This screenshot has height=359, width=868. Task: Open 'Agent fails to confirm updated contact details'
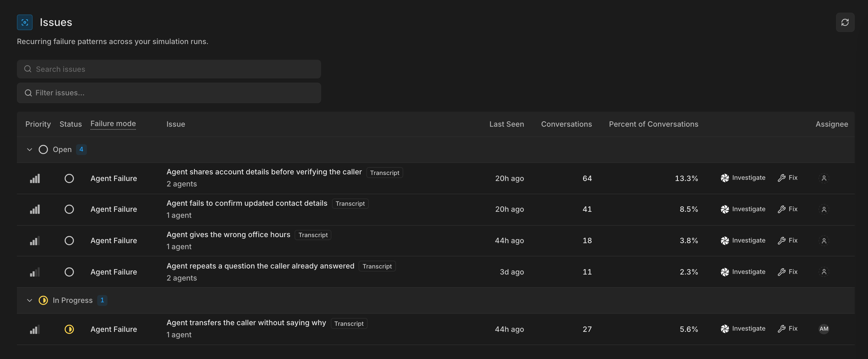pos(247,203)
